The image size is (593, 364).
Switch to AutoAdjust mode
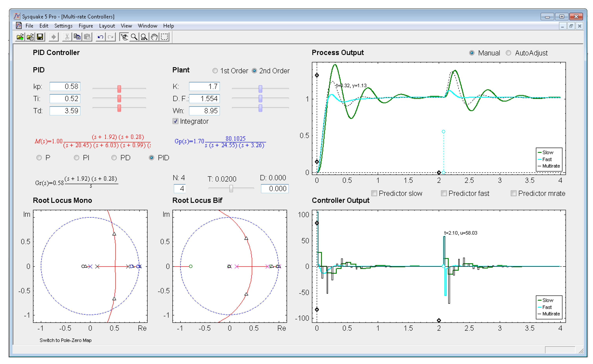508,53
